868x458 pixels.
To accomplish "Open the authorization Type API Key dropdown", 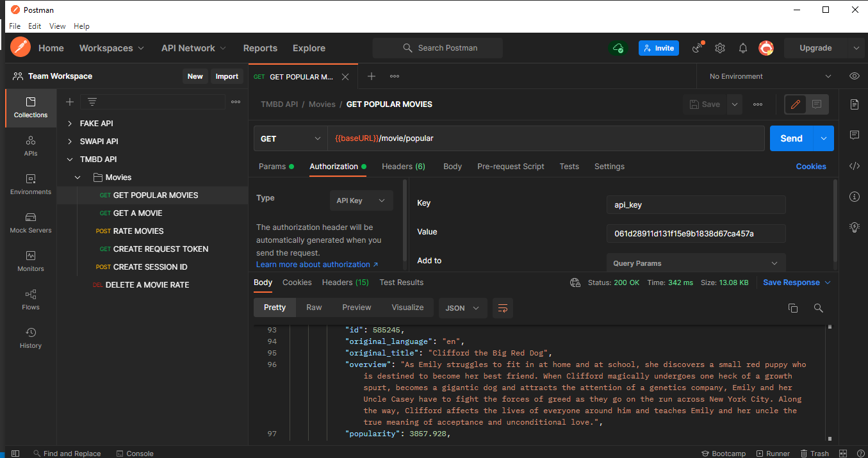I will (361, 200).
